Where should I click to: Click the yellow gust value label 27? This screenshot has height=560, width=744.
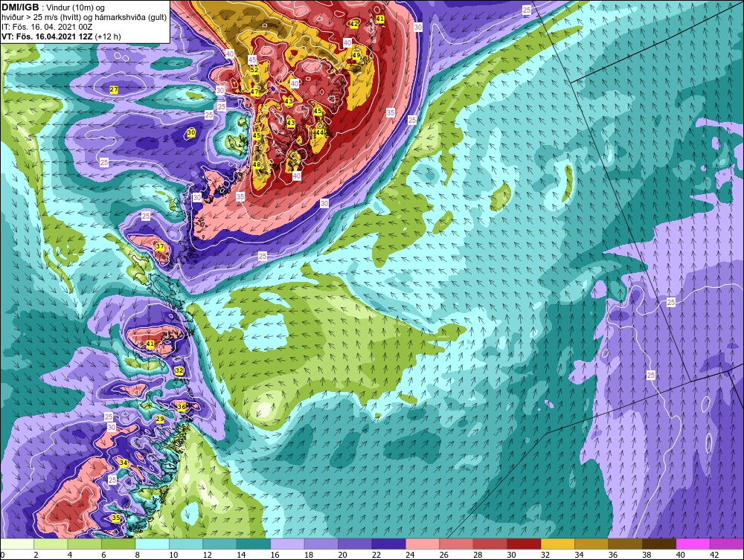(x=114, y=89)
